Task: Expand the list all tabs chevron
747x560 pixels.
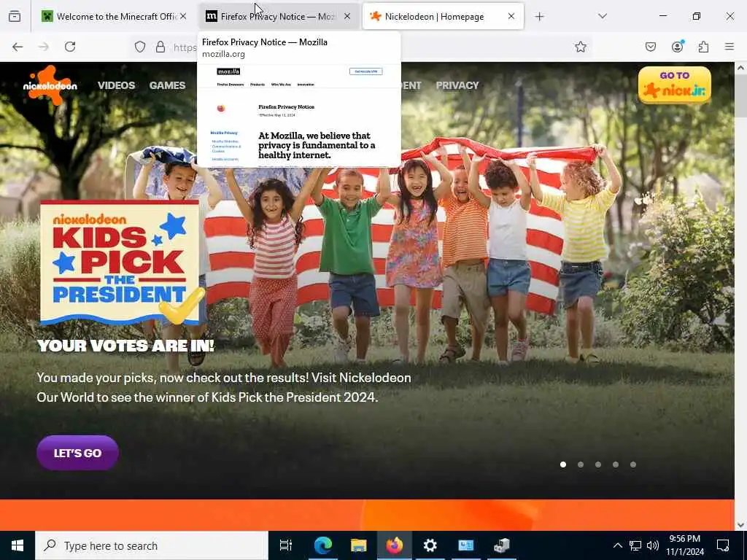Action: pos(603,16)
